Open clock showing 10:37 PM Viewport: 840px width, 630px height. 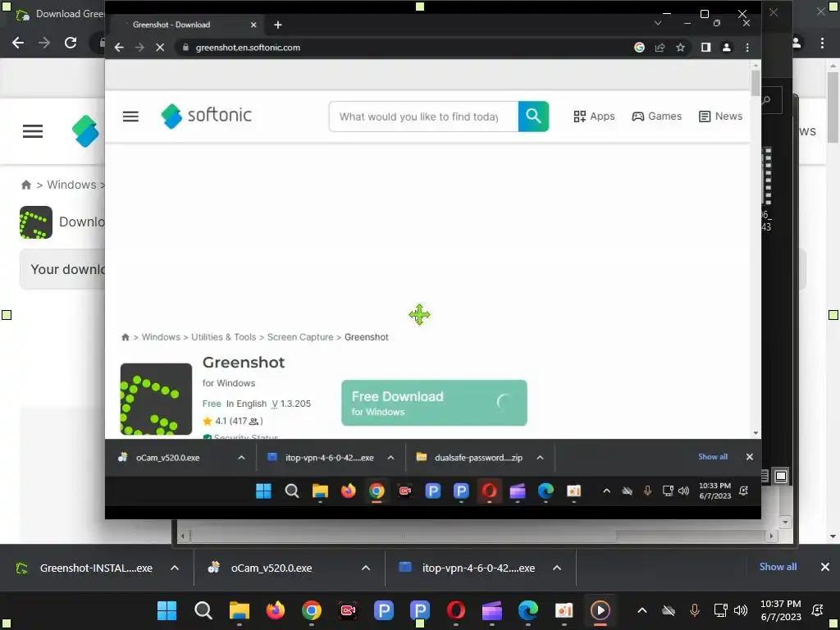(x=781, y=610)
